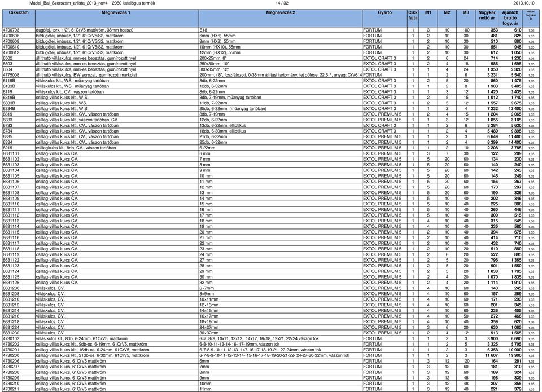Select article number "8631230"
The width and height of the screenshot is (542, 392).
coord(11,333)
